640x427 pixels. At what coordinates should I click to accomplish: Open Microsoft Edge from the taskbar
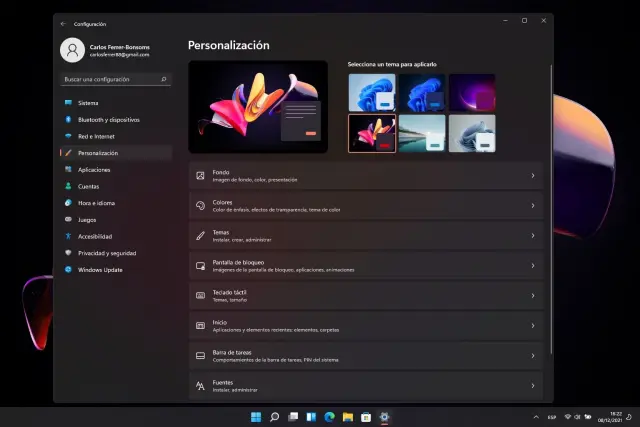tap(329, 416)
